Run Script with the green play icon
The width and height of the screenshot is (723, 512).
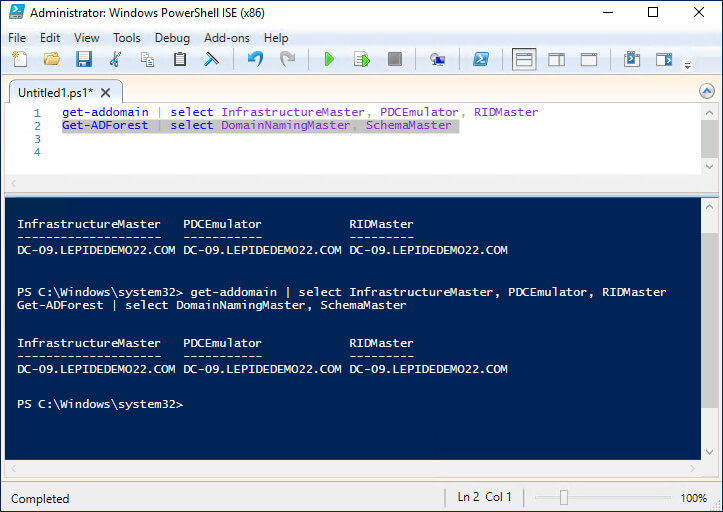pyautogui.click(x=329, y=59)
